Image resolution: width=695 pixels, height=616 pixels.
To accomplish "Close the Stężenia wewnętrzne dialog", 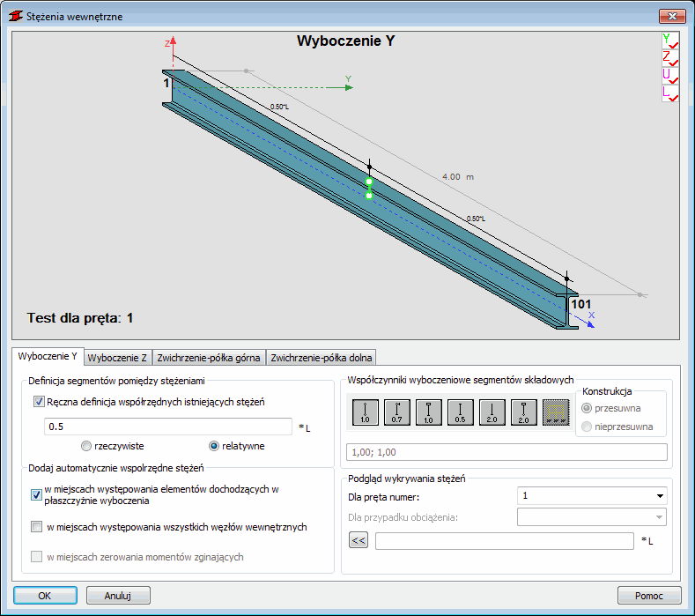I will click(x=672, y=17).
